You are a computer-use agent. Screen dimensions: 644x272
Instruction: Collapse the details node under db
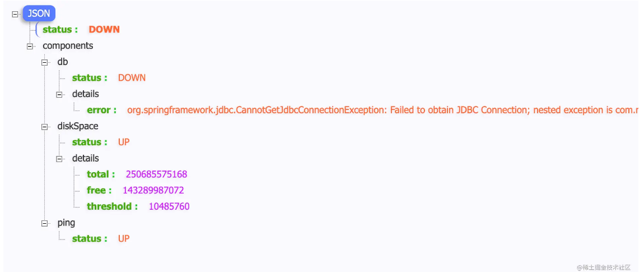(59, 94)
